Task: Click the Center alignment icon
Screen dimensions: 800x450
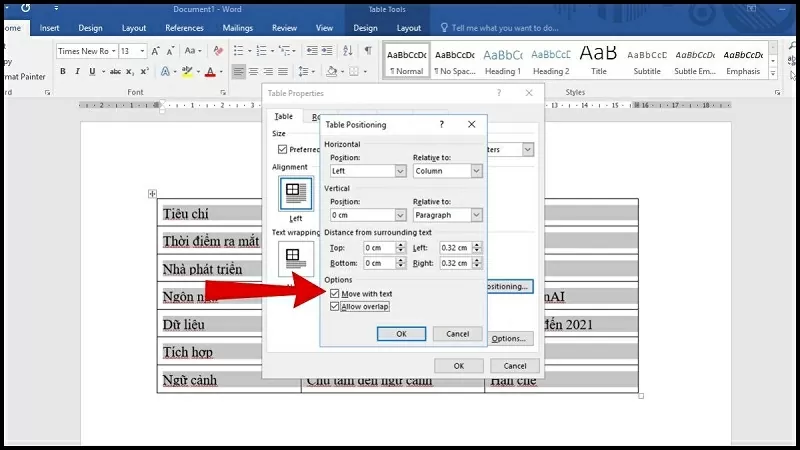Action: point(254,72)
